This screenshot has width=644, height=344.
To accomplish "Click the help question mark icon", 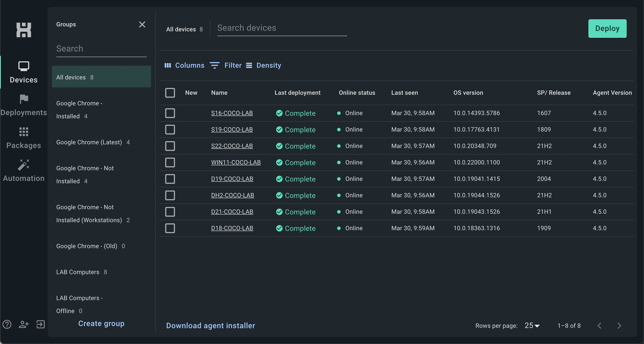I will tap(7, 324).
